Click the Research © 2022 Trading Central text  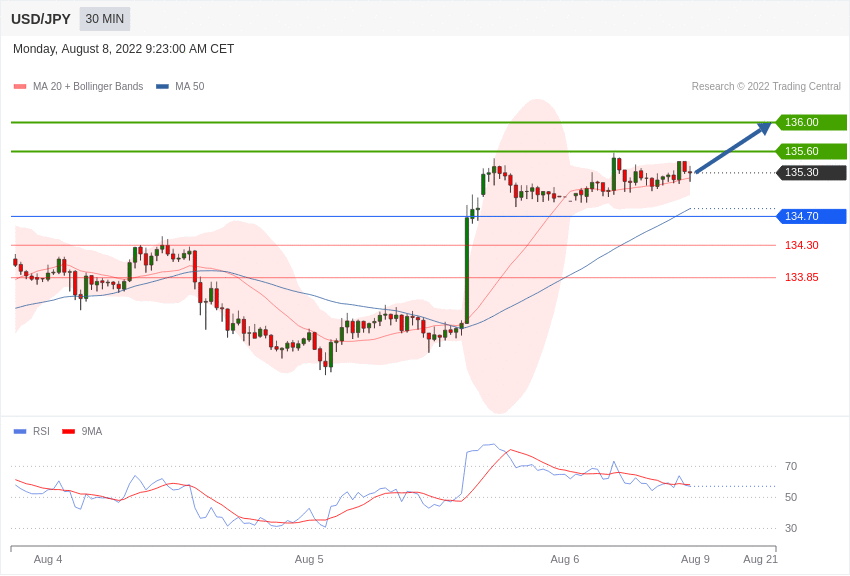coord(766,86)
